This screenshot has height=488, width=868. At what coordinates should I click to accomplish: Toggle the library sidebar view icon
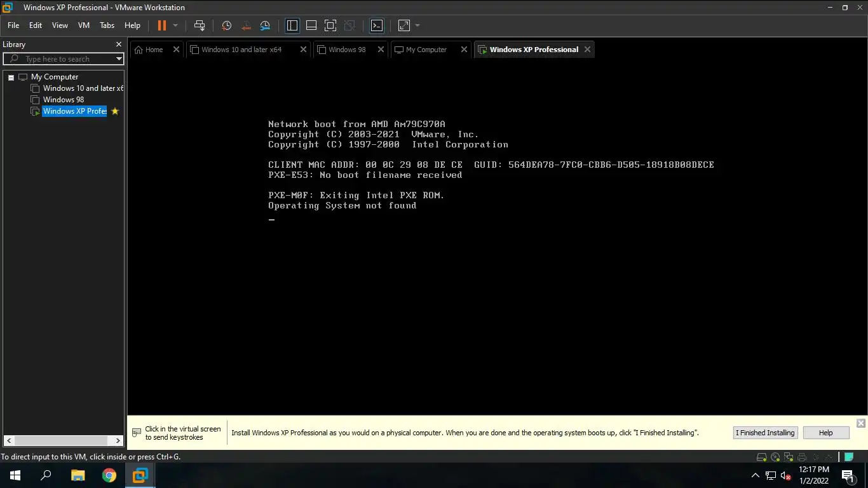point(292,25)
